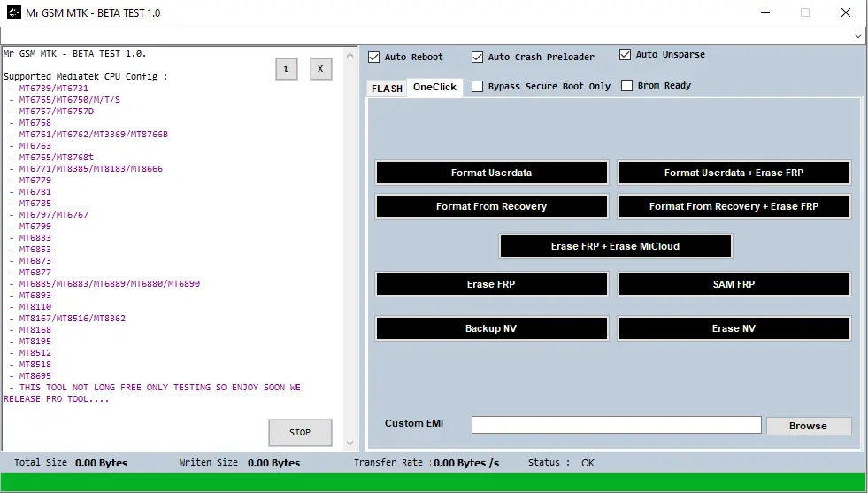
Task: Click the Erase NV button
Action: tap(734, 328)
